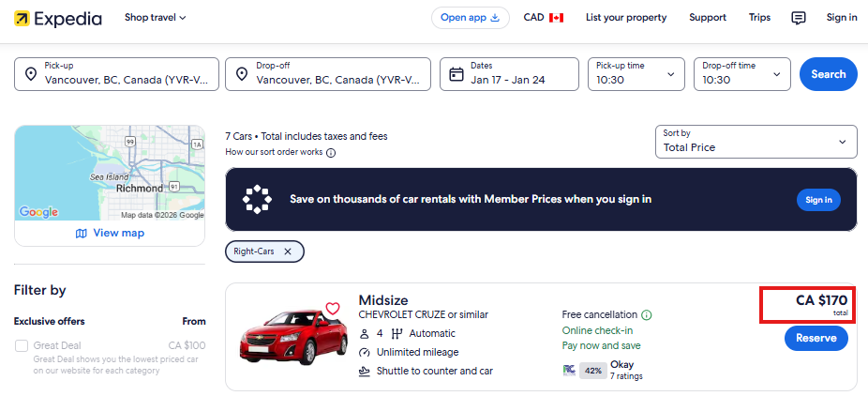Click the Richmond map thumbnail

(x=110, y=173)
